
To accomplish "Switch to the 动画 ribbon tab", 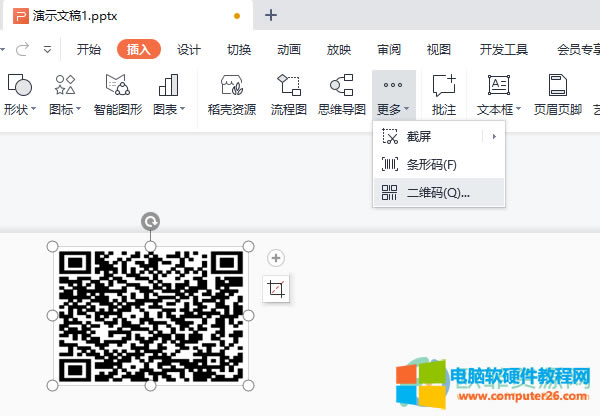I will click(289, 50).
